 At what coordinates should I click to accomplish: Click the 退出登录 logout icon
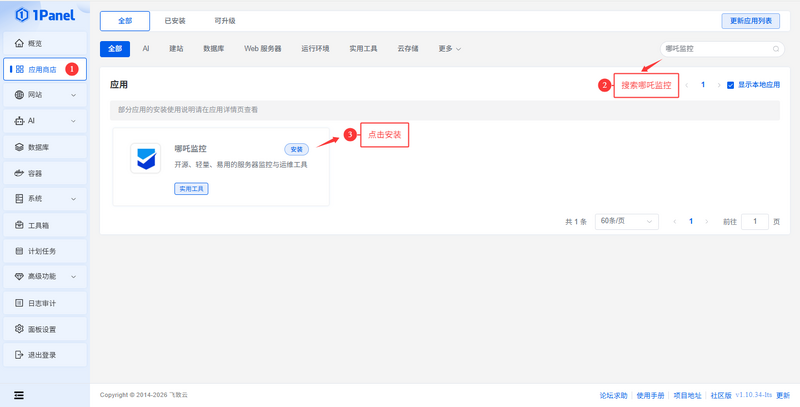tap(19, 355)
